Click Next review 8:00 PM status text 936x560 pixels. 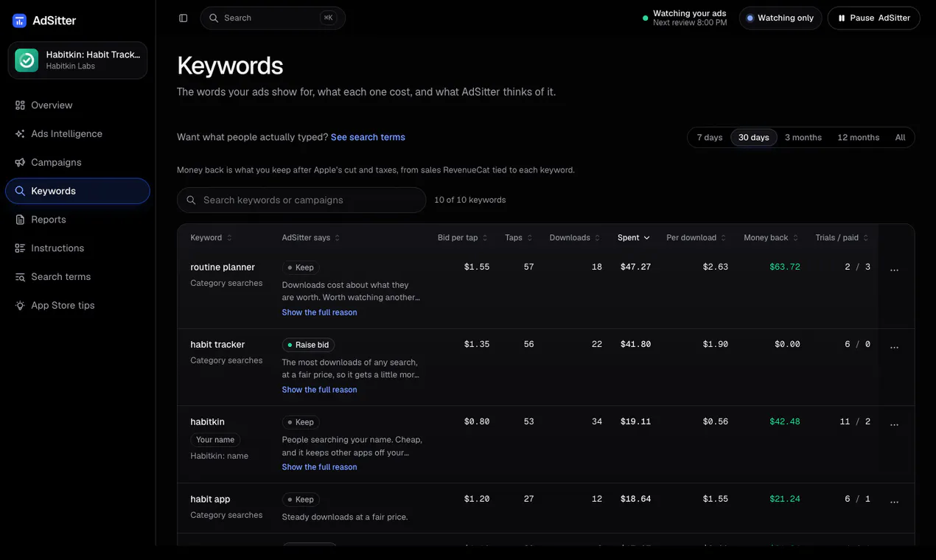click(x=690, y=23)
